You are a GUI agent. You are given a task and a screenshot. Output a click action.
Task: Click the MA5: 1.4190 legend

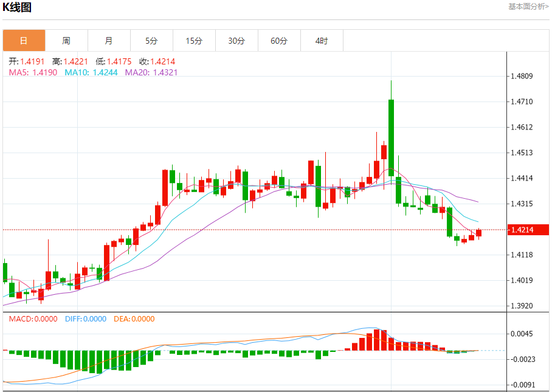pyautogui.click(x=33, y=72)
